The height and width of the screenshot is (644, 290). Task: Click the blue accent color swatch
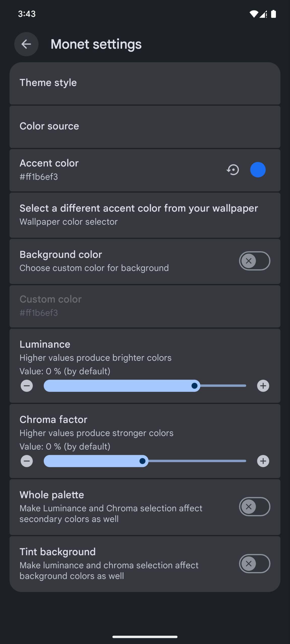pos(258,170)
